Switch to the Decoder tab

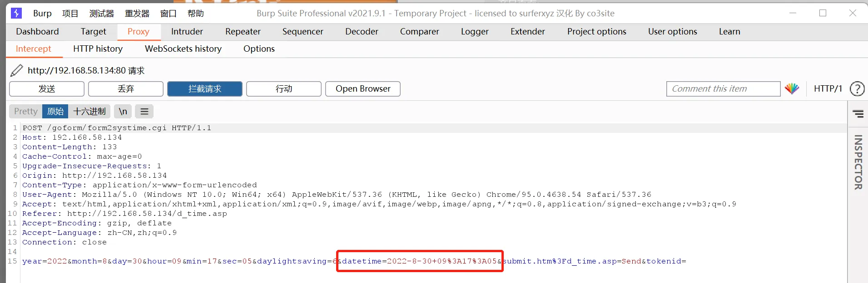pos(362,32)
